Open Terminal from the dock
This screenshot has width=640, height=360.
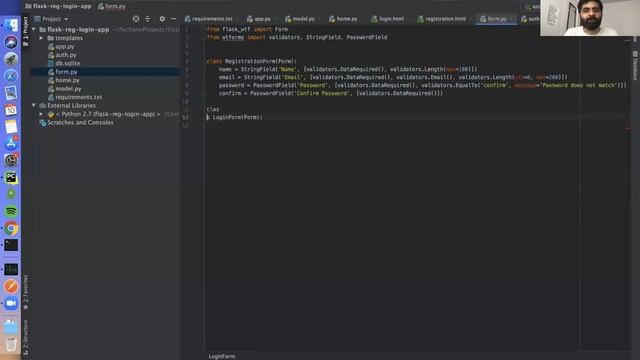point(11,245)
